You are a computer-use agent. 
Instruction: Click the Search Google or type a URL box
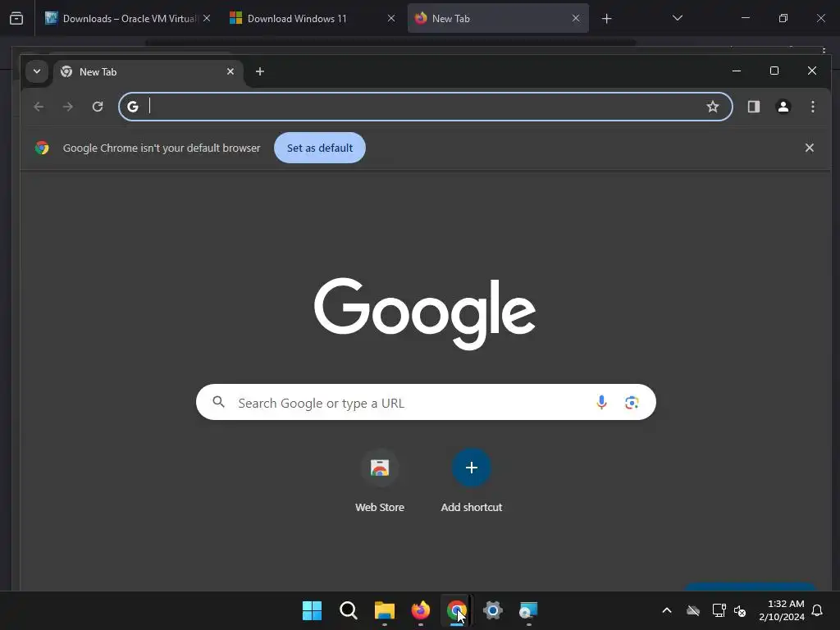[426, 402]
